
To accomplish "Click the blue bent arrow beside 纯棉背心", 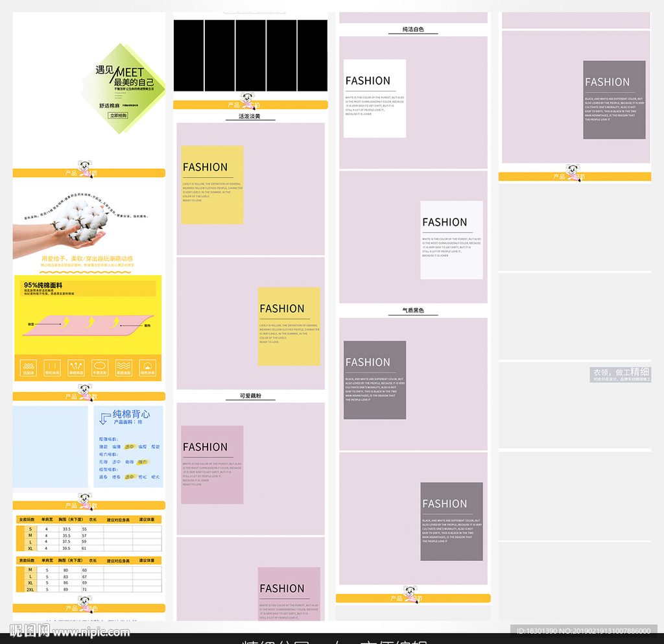I will 104,418.
